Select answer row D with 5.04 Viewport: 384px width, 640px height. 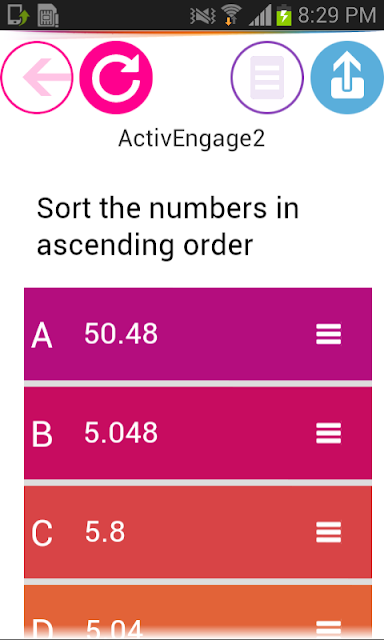click(198, 611)
